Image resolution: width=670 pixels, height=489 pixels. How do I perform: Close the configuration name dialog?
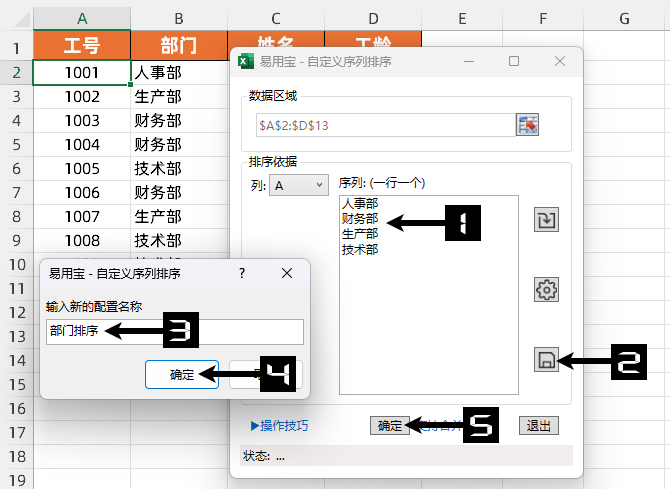(x=287, y=273)
